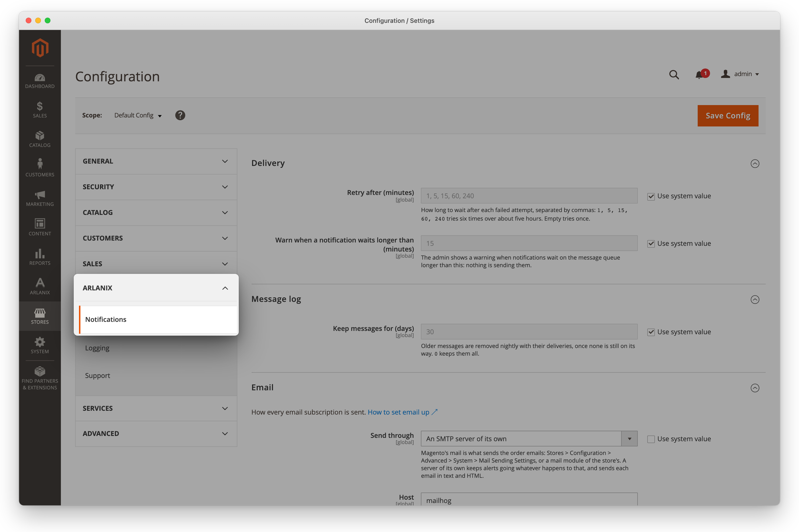Image resolution: width=799 pixels, height=532 pixels.
Task: Click the admin user avatar icon
Action: pyautogui.click(x=725, y=74)
